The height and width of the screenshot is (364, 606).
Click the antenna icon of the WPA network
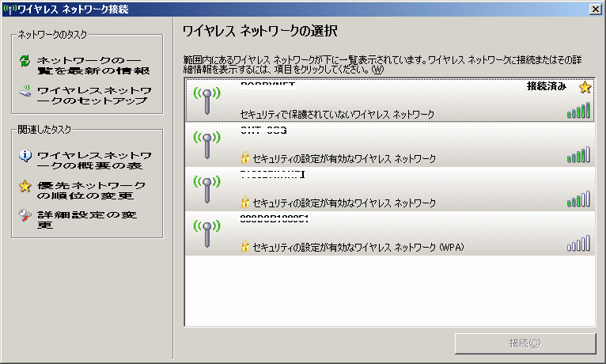tap(206, 233)
